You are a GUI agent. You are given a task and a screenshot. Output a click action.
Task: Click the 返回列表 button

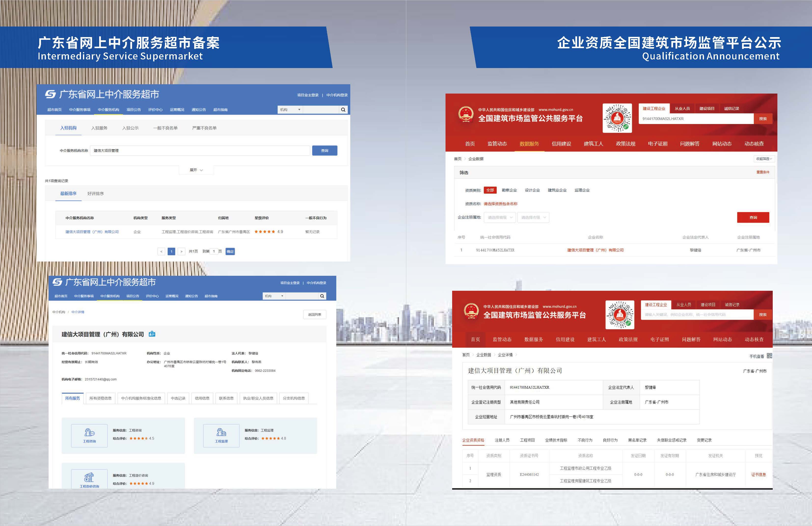point(315,314)
